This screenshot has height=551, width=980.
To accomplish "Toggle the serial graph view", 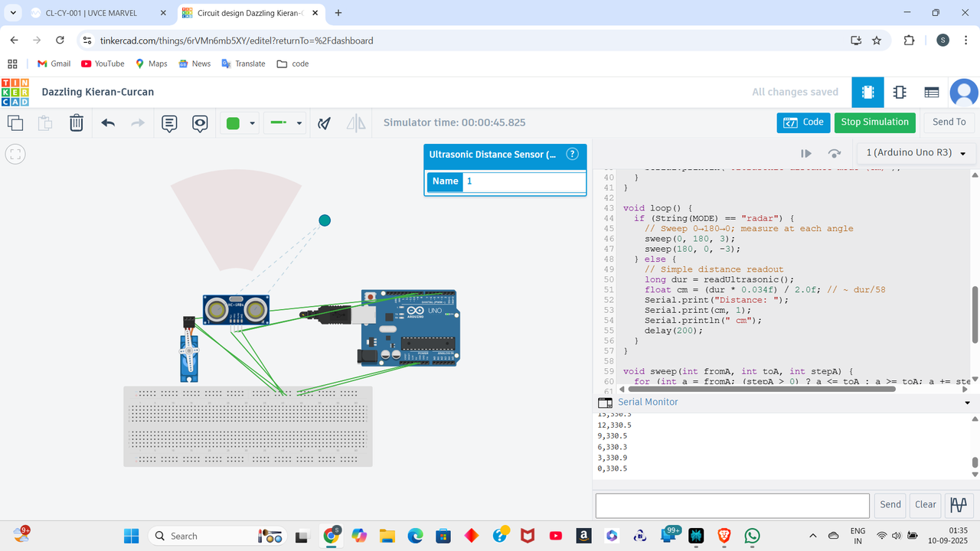I will coord(958,505).
